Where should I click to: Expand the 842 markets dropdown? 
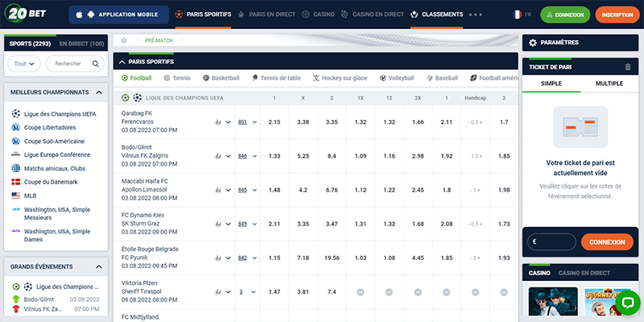tap(254, 258)
